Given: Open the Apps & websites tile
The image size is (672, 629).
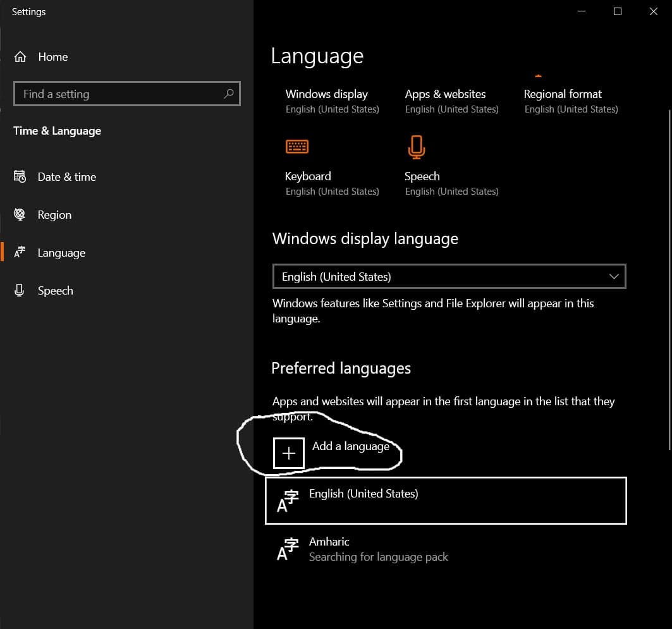Looking at the screenshot, I should pos(452,101).
